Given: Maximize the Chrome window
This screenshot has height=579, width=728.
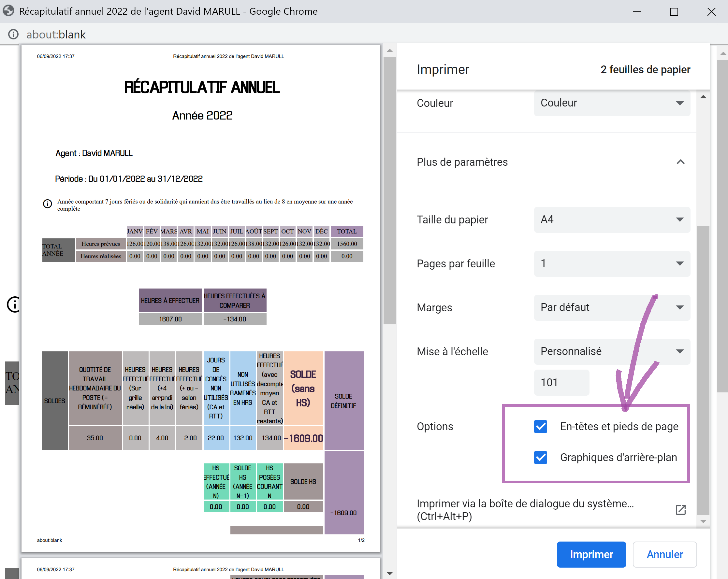Looking at the screenshot, I should pyautogui.click(x=674, y=11).
